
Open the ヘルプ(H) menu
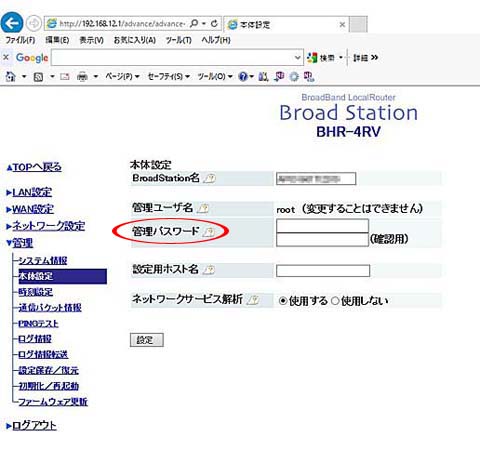tap(216, 40)
